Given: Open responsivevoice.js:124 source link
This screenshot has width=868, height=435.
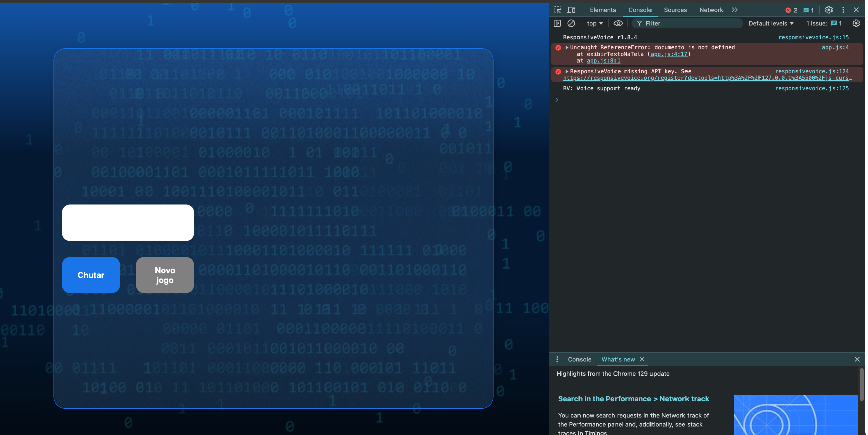Looking at the screenshot, I should pyautogui.click(x=812, y=71).
